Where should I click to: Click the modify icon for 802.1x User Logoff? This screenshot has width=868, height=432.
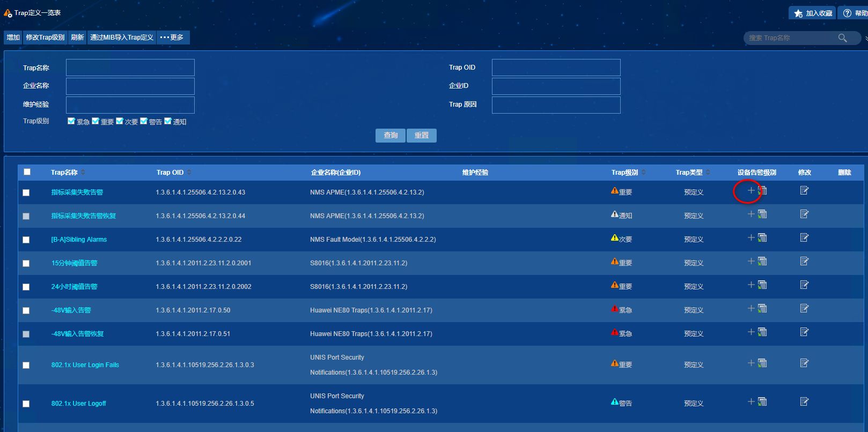(804, 401)
